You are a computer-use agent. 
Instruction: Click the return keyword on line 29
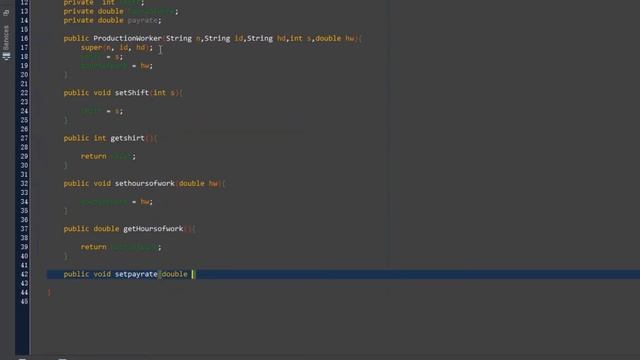click(x=93, y=156)
